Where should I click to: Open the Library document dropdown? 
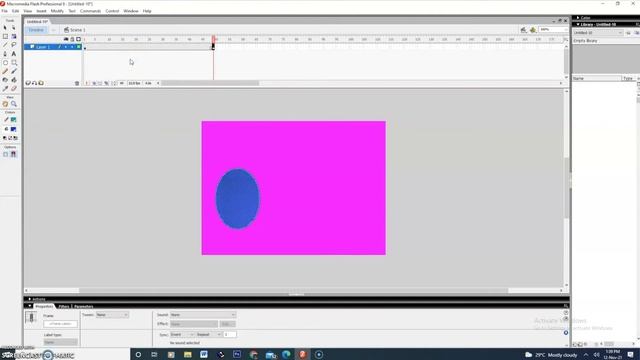pos(598,33)
